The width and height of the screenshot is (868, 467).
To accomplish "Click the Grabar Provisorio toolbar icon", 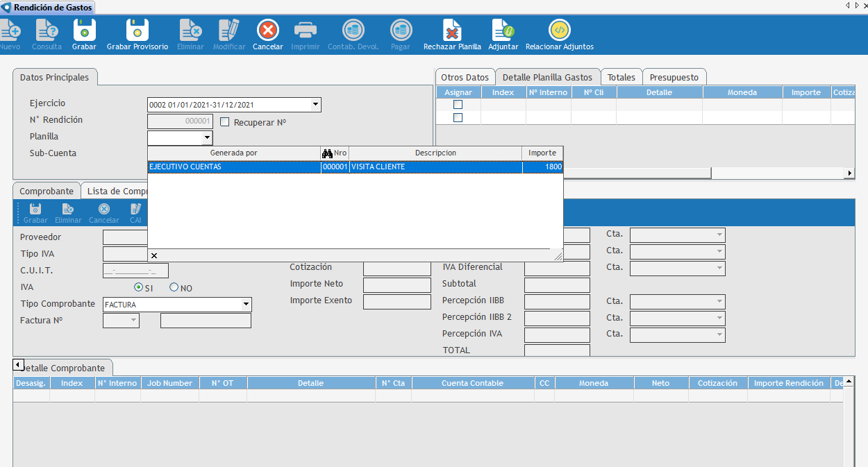I will coord(137,31).
